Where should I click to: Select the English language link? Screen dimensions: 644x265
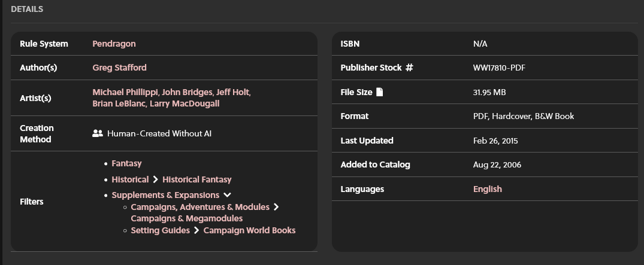click(x=488, y=189)
